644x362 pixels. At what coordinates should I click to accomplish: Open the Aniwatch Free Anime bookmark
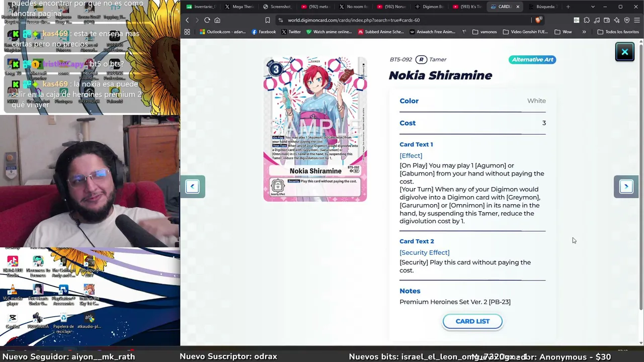click(x=432, y=32)
